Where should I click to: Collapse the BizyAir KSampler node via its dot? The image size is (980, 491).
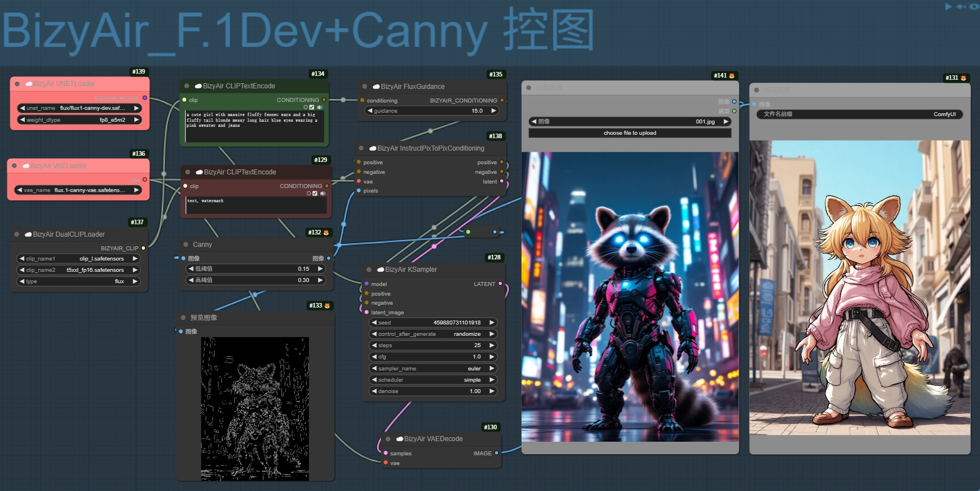(x=369, y=270)
